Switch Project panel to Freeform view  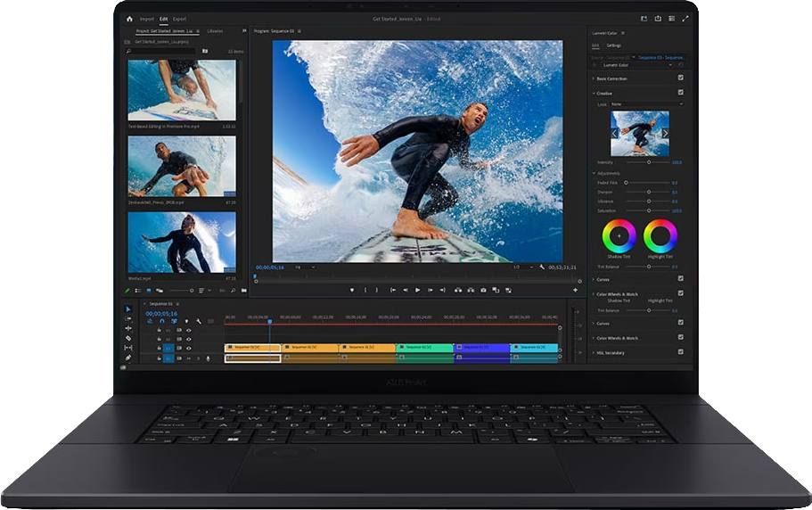(160, 291)
